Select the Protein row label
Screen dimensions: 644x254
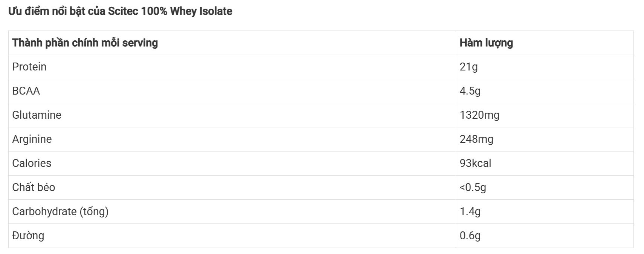(29, 67)
